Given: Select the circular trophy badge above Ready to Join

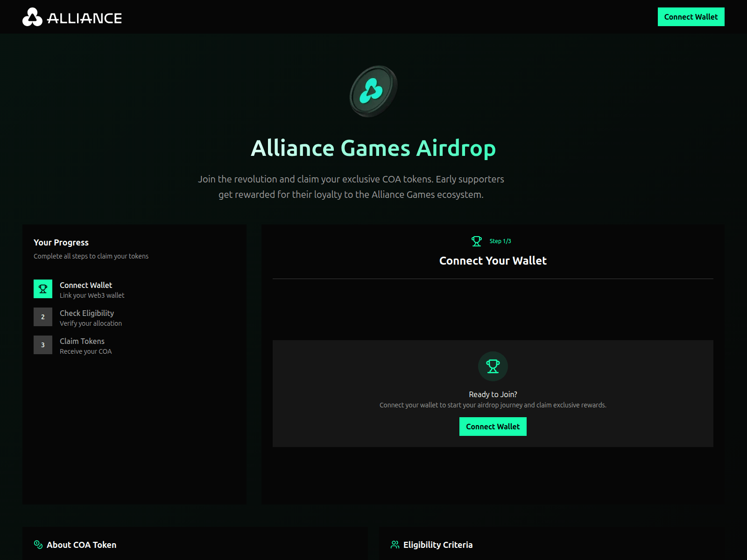Looking at the screenshot, I should pos(493,367).
